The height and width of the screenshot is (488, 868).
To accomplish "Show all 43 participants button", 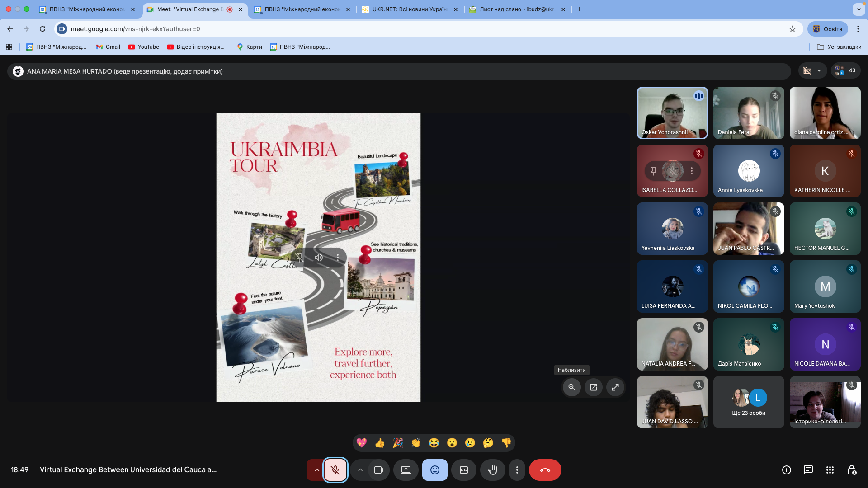I will [845, 70].
